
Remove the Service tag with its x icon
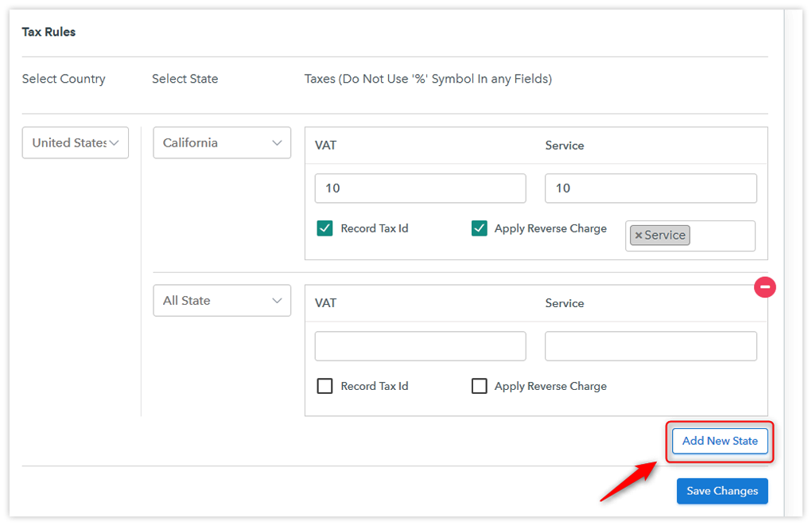tap(639, 235)
